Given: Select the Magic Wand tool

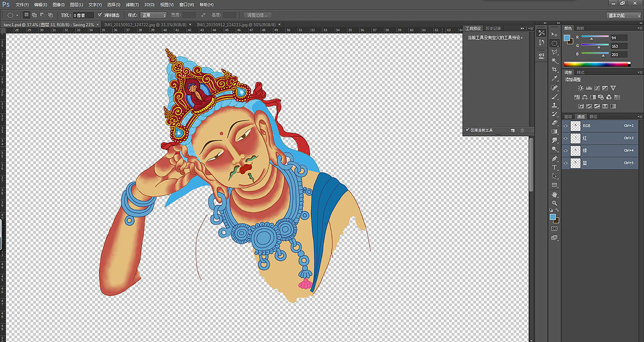Looking at the screenshot, I should [x=554, y=60].
